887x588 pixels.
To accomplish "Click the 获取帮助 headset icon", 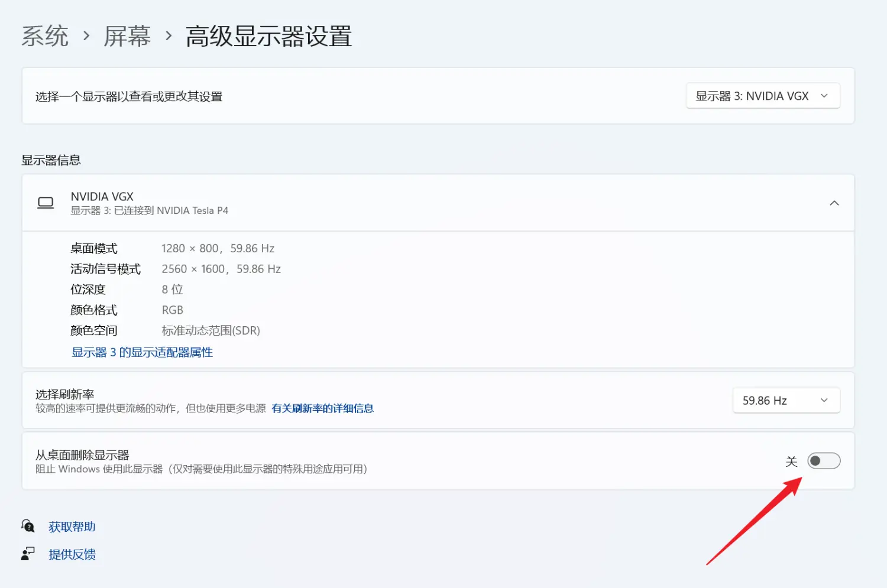I will (28, 526).
